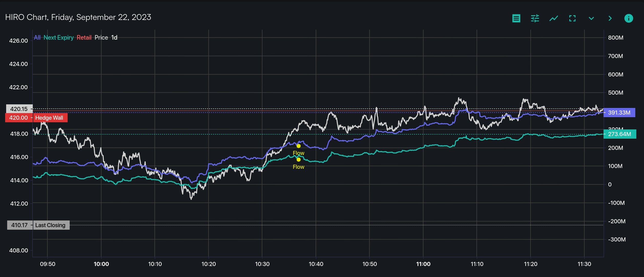Click the line chart type icon

coord(554,18)
